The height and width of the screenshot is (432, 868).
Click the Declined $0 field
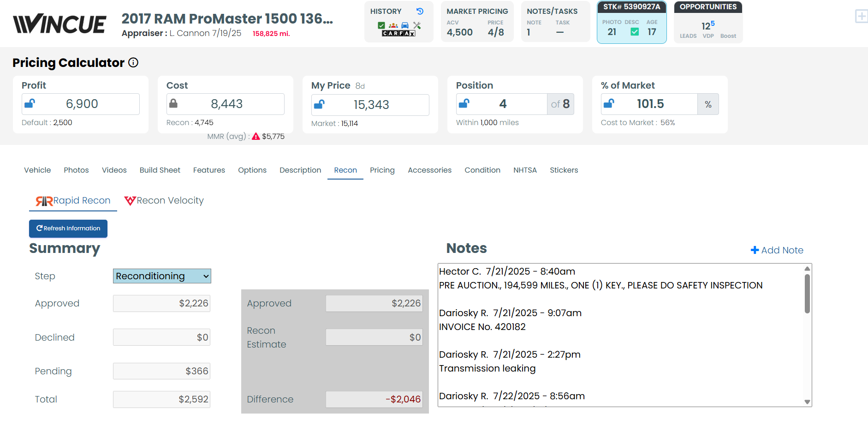[161, 337]
